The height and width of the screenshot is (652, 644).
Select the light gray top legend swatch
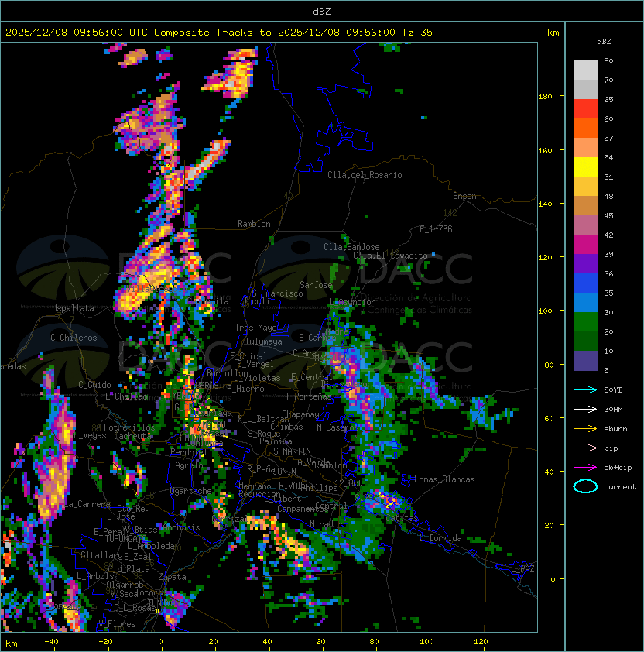coord(585,70)
